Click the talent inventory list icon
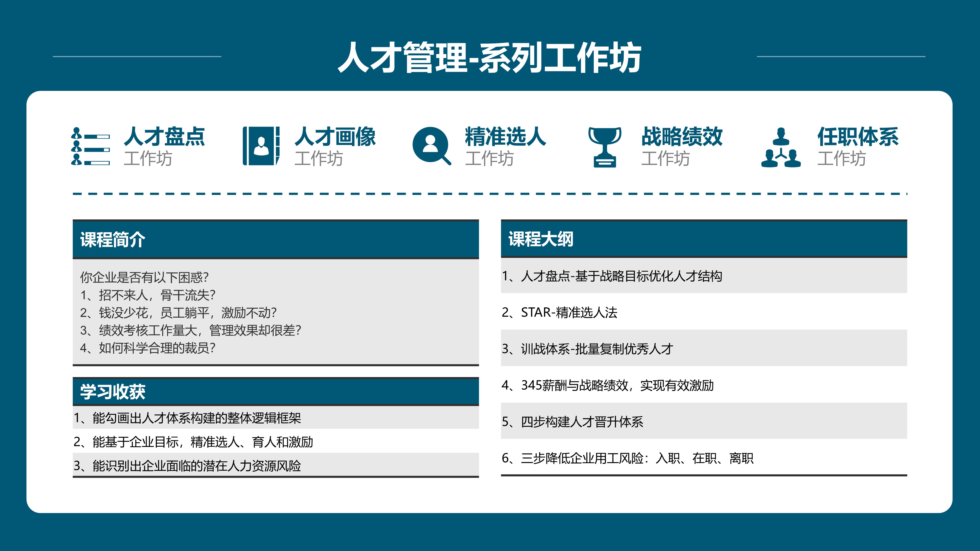Viewport: 980px width, 551px height. tap(91, 146)
